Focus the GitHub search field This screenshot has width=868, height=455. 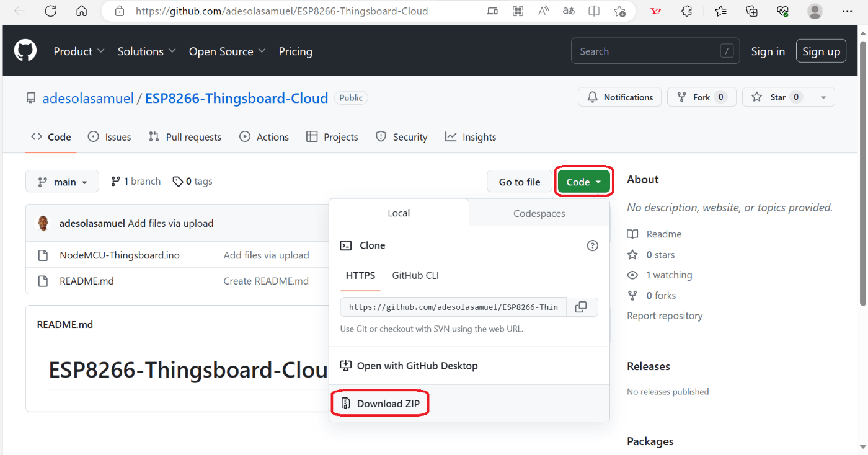click(655, 51)
